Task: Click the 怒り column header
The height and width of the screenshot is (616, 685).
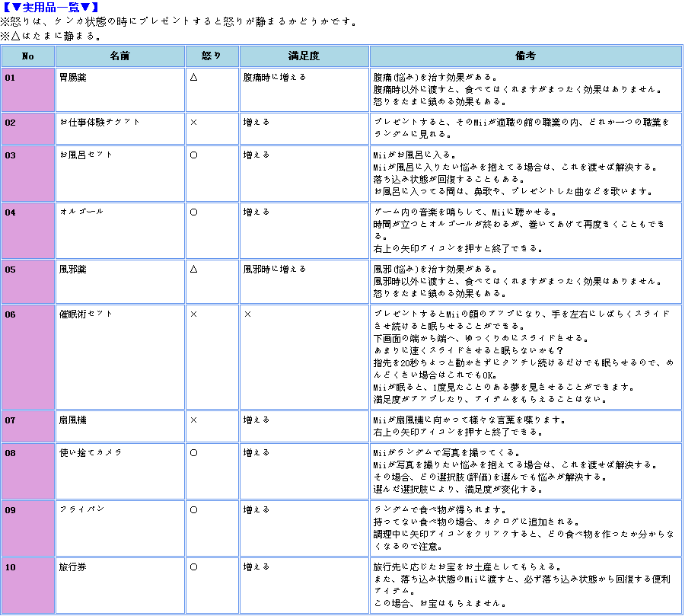Action: 212,56
